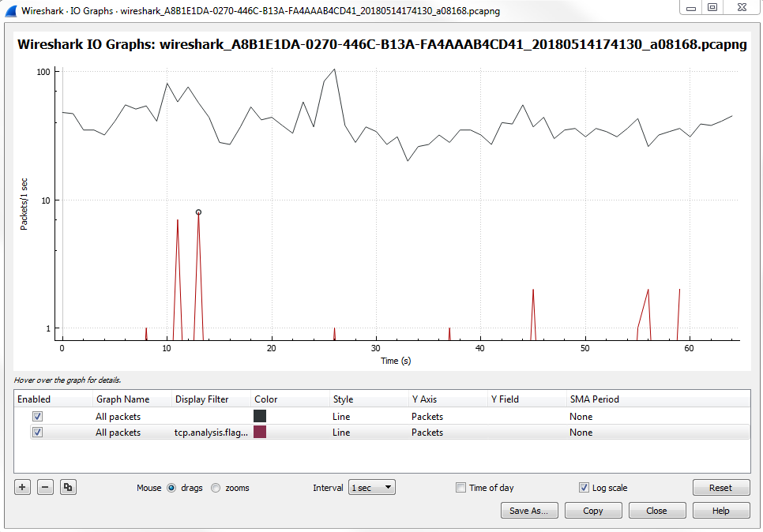Click the dark gray color swatch
The width and height of the screenshot is (763, 532).
point(260,416)
